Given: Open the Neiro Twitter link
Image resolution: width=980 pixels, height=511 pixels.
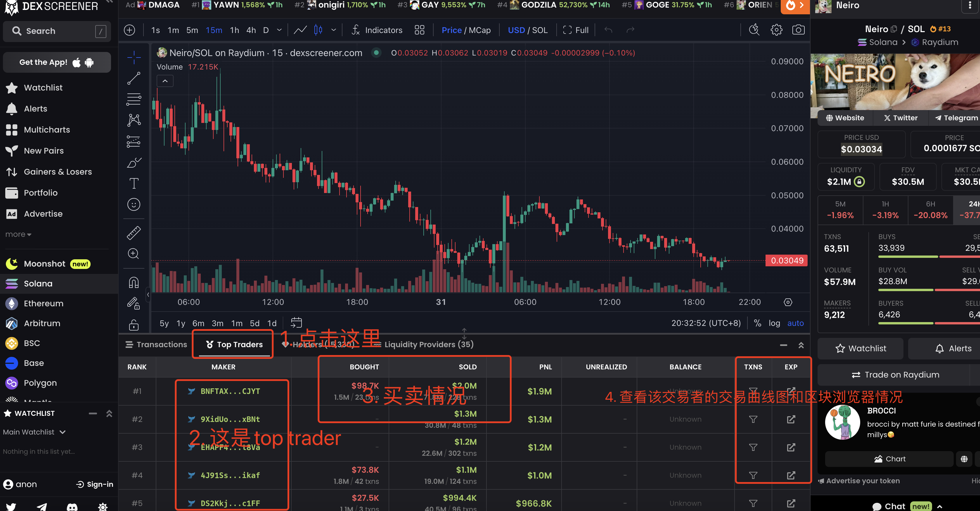Looking at the screenshot, I should [x=901, y=118].
